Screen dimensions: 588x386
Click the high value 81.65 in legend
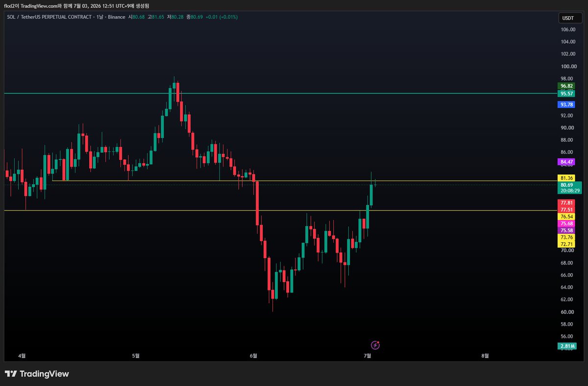click(x=158, y=17)
